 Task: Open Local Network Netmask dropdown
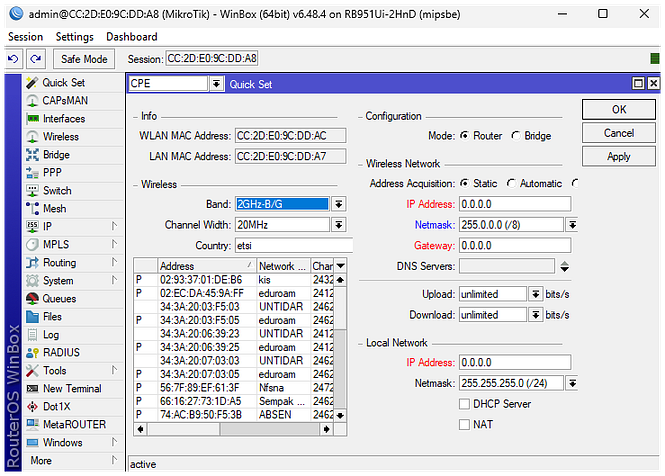point(572,384)
